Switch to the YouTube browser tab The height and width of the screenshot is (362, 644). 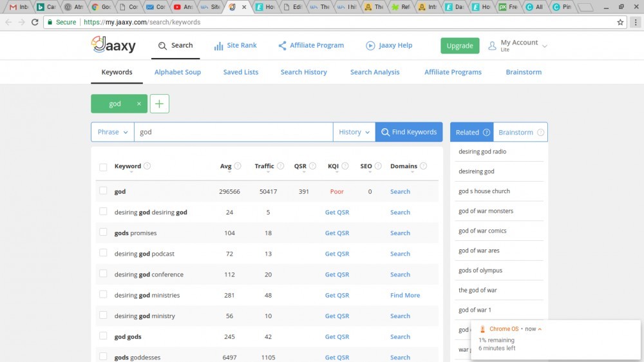tap(183, 7)
